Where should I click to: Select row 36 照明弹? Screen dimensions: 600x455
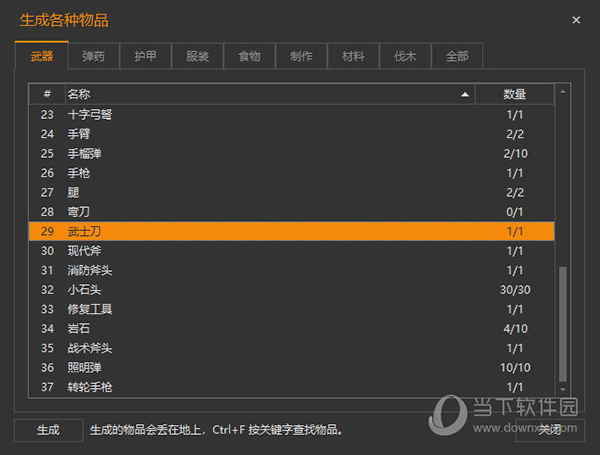pyautogui.click(x=292, y=367)
